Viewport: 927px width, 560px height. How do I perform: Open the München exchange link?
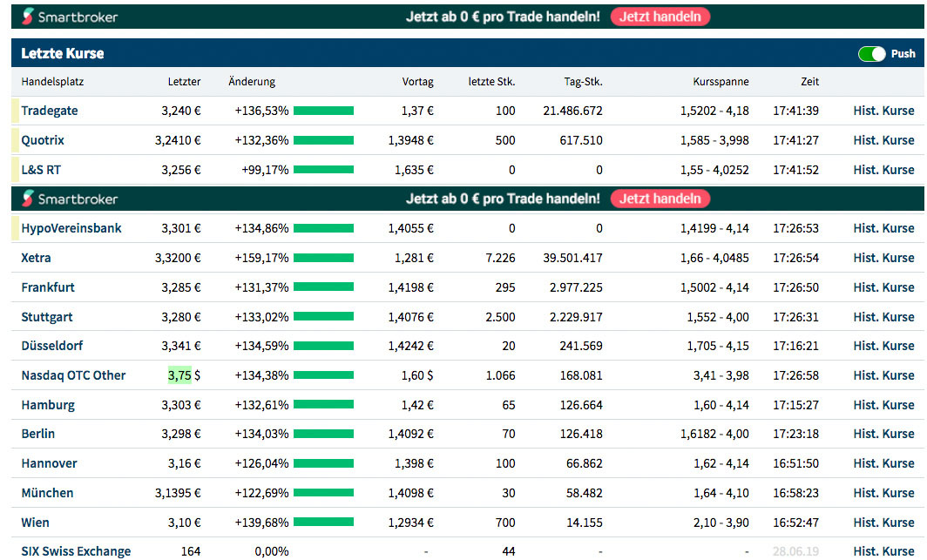tap(47, 493)
